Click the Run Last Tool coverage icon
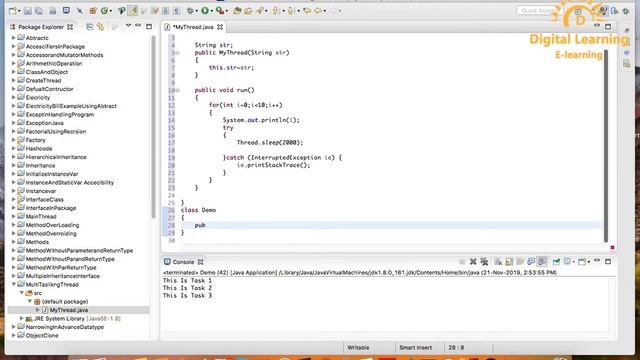Image resolution: width=640 pixels, height=360 pixels. tap(220, 11)
